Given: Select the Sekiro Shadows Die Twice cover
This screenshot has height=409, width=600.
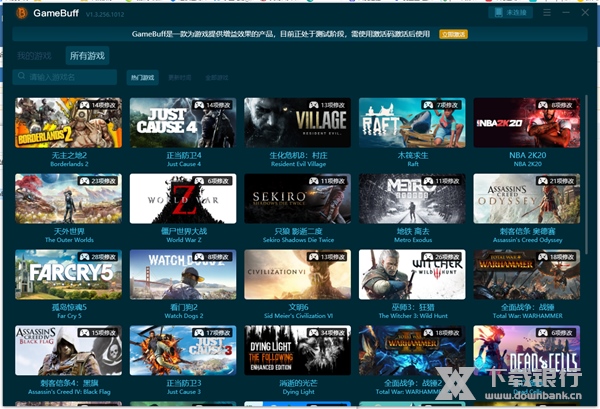Looking at the screenshot, I should point(297,199).
